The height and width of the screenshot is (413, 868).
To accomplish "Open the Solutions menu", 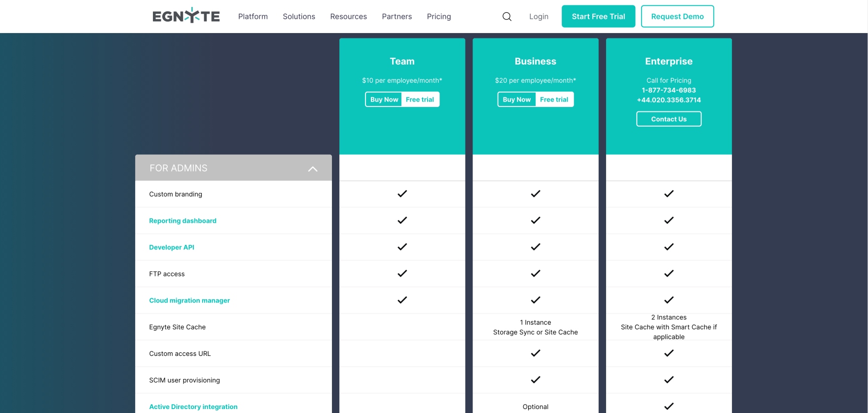I will tap(299, 16).
